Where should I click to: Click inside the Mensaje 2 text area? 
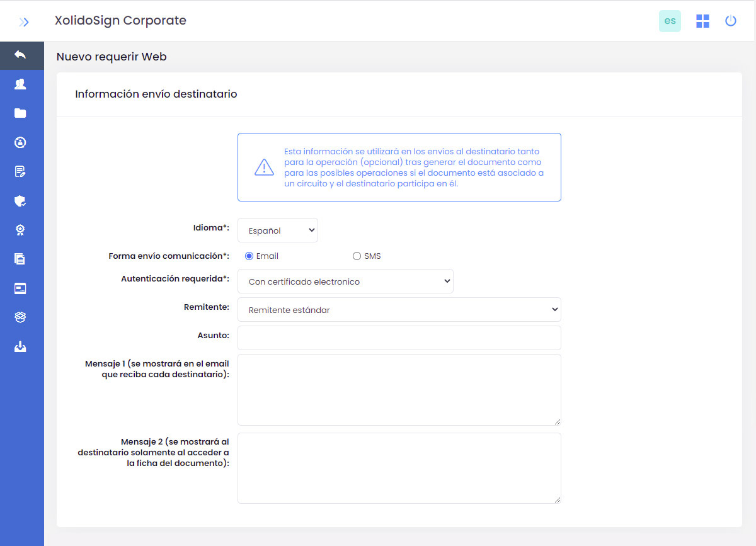tap(399, 468)
